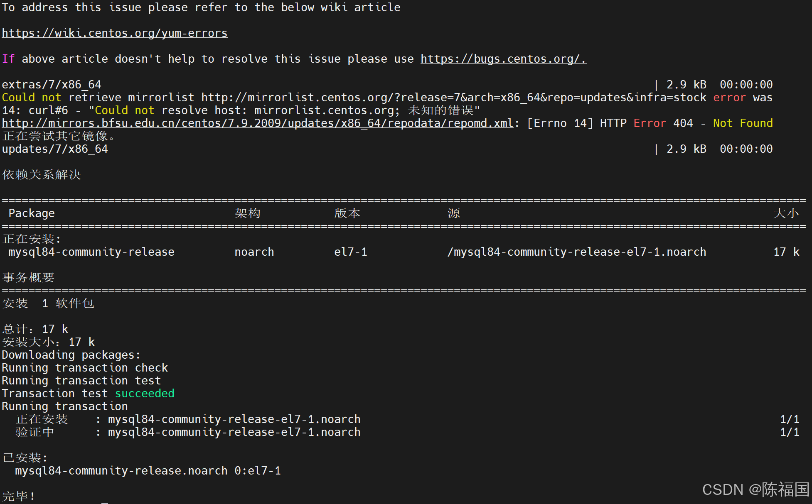Click the 'Running transaction check' line
The height and width of the screenshot is (504, 812).
click(x=85, y=368)
